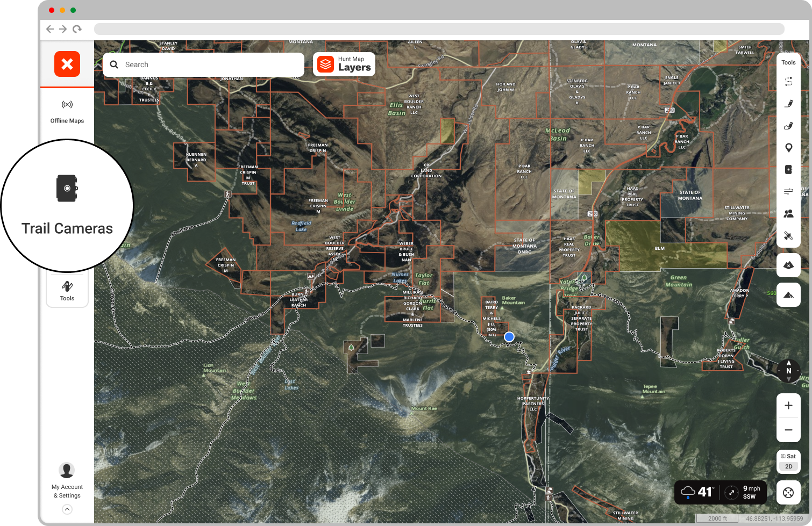Select the ROBERTS ROBYN J LIVING TRUST parcel
The width and height of the screenshot is (812, 526).
(x=726, y=358)
